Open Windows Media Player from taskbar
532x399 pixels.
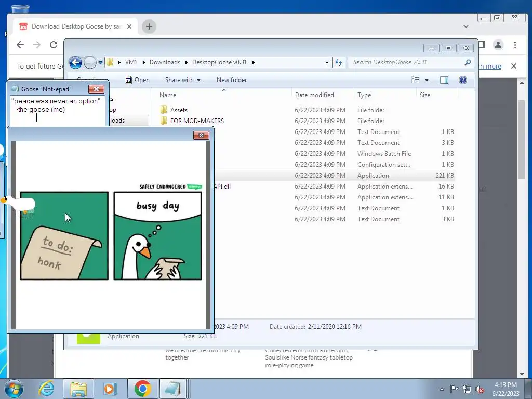tap(110, 389)
